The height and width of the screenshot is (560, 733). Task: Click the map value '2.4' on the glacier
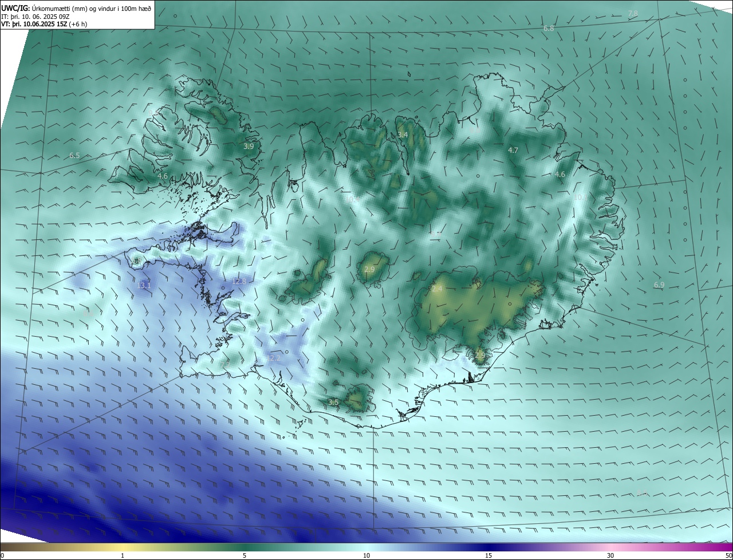pos(437,289)
